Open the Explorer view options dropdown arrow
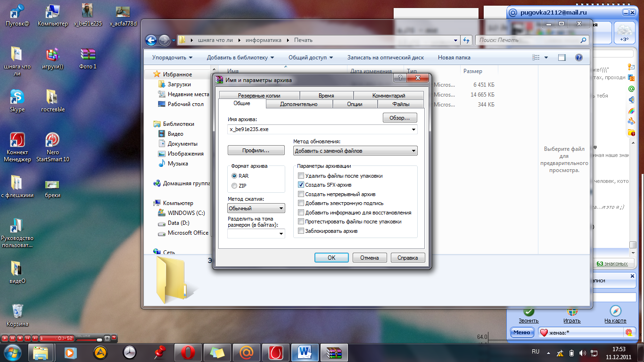 click(546, 58)
